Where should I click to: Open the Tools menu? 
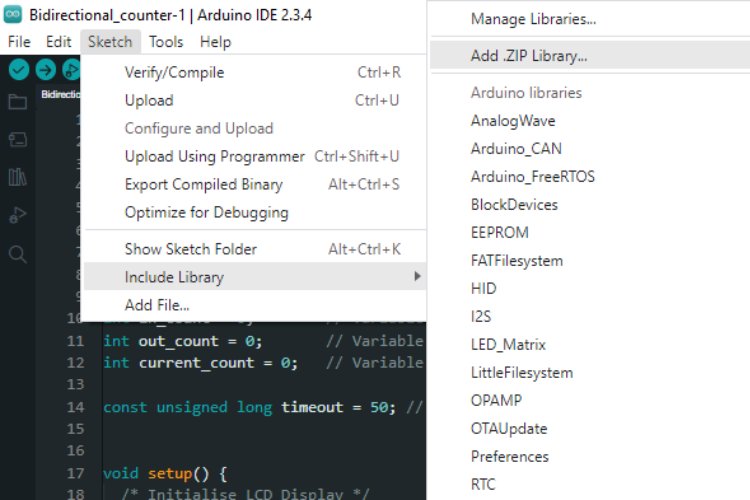coord(166,42)
